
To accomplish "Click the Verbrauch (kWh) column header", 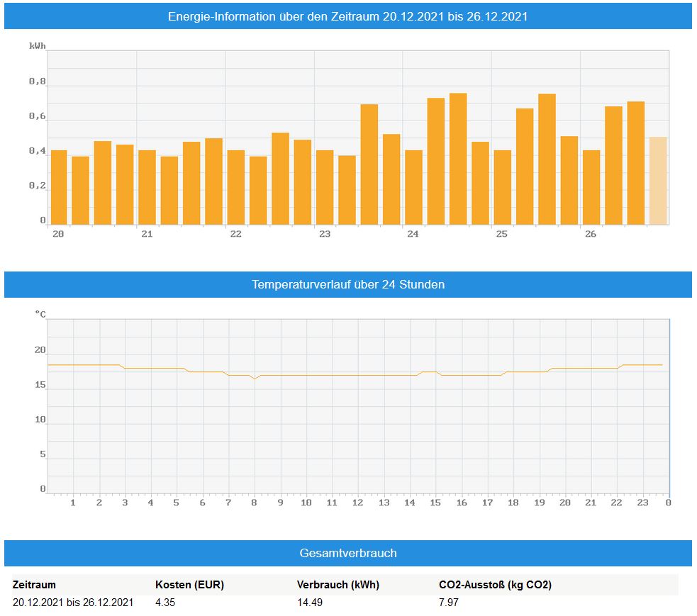I will 338,584.
